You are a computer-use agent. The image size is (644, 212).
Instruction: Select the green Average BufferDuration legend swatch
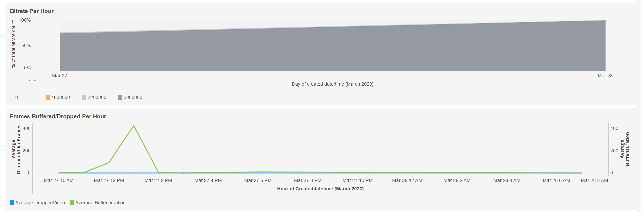coord(72,203)
